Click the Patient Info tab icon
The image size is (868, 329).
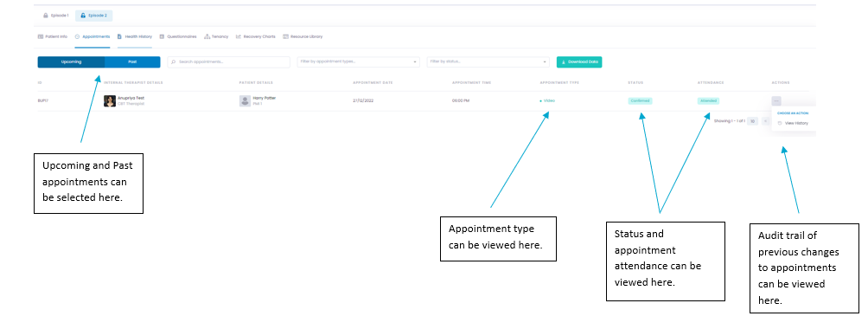coord(41,36)
